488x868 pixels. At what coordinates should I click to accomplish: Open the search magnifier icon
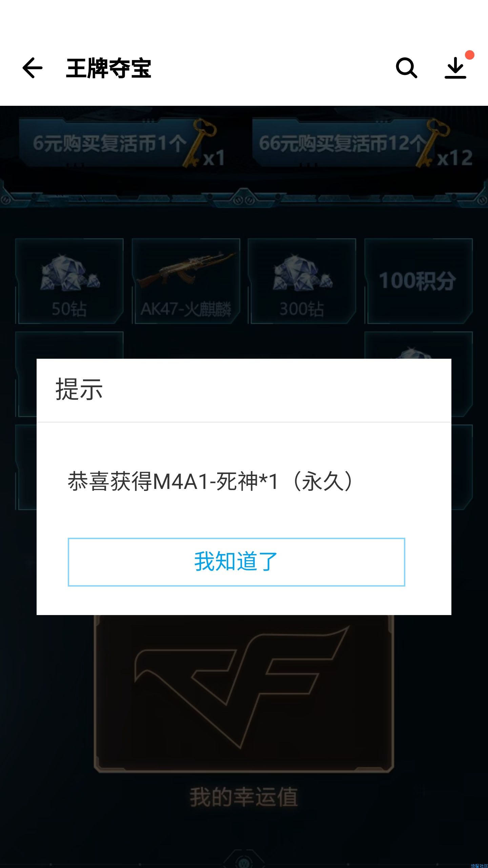pyautogui.click(x=406, y=68)
